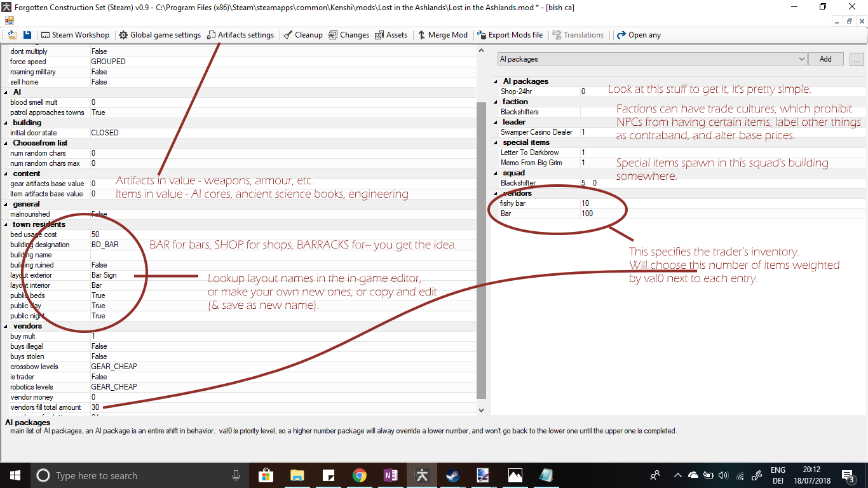Save the mod using the floppy disk icon

[x=27, y=35]
